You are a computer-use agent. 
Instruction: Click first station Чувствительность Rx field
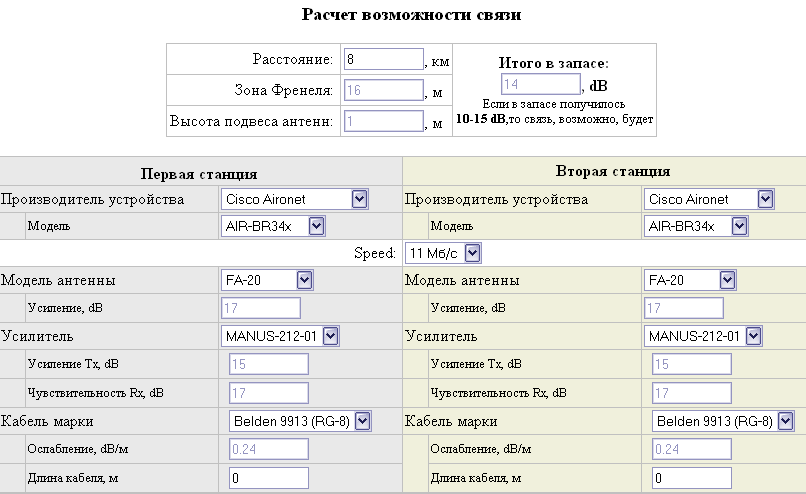pyautogui.click(x=270, y=392)
